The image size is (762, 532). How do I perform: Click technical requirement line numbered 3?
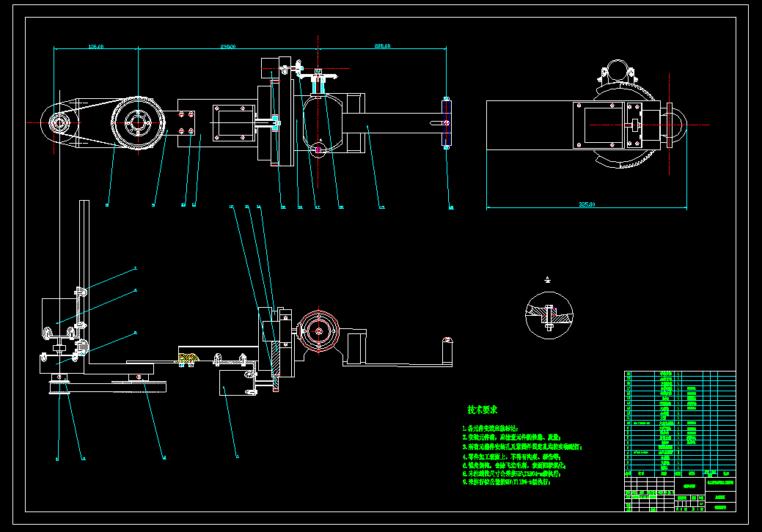coord(522,446)
